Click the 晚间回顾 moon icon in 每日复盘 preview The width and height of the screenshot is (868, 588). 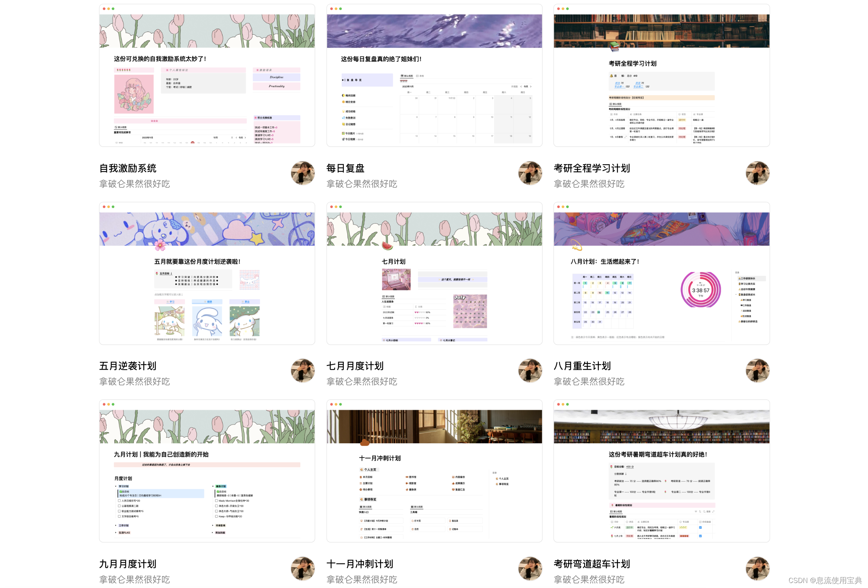(343, 96)
